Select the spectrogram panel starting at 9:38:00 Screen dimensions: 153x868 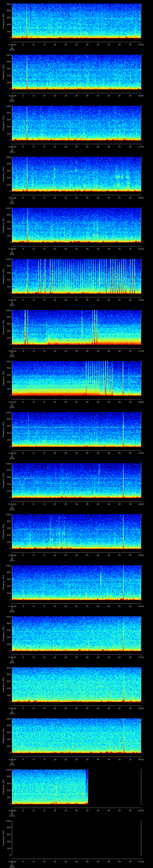77,736
